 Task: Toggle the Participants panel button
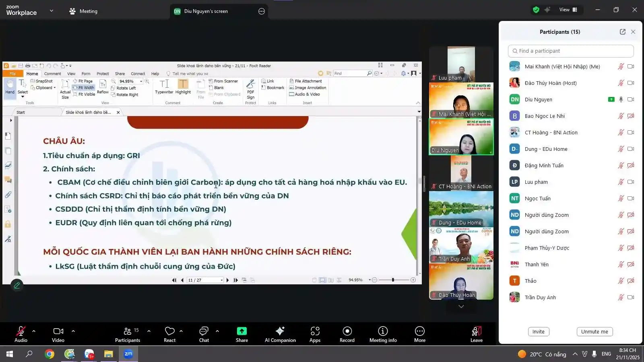[x=128, y=331]
